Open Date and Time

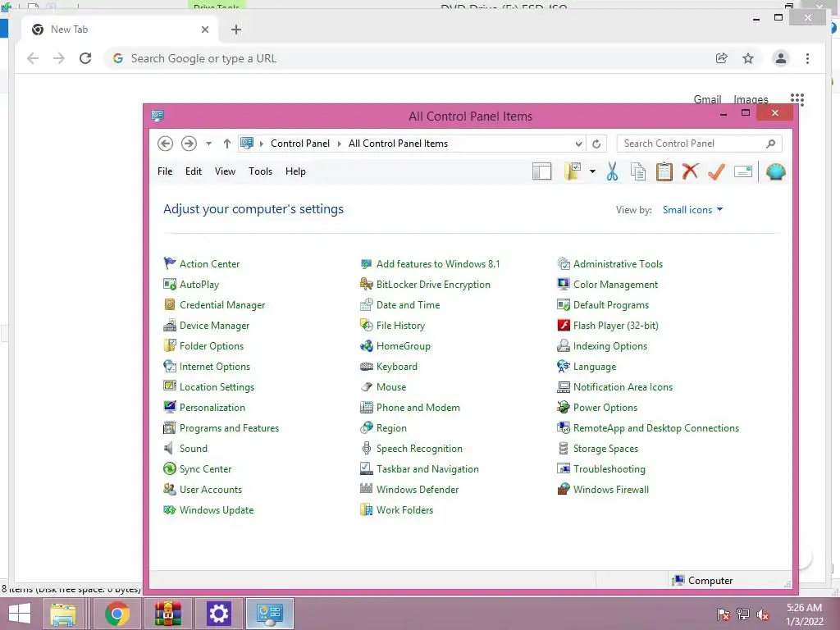click(x=409, y=305)
